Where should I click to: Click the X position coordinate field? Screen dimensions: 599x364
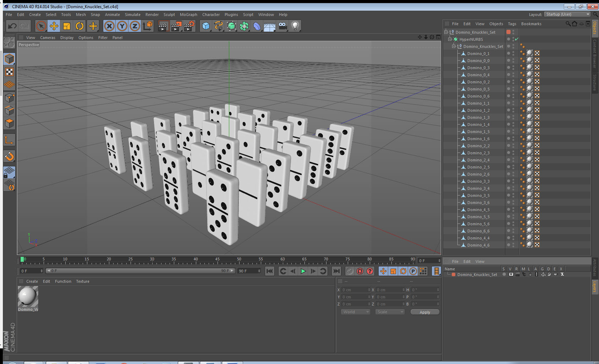(x=356, y=290)
